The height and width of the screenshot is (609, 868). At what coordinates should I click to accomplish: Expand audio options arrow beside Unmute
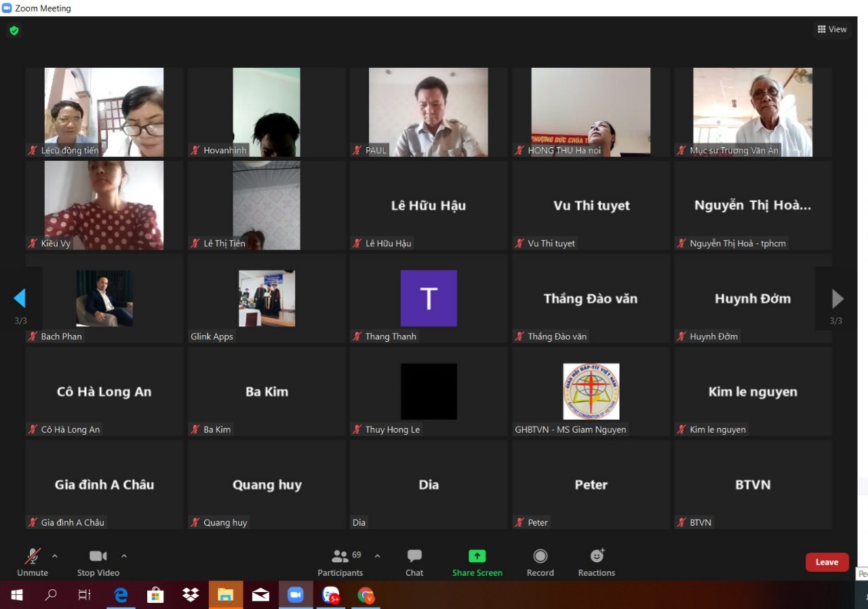tap(55, 556)
